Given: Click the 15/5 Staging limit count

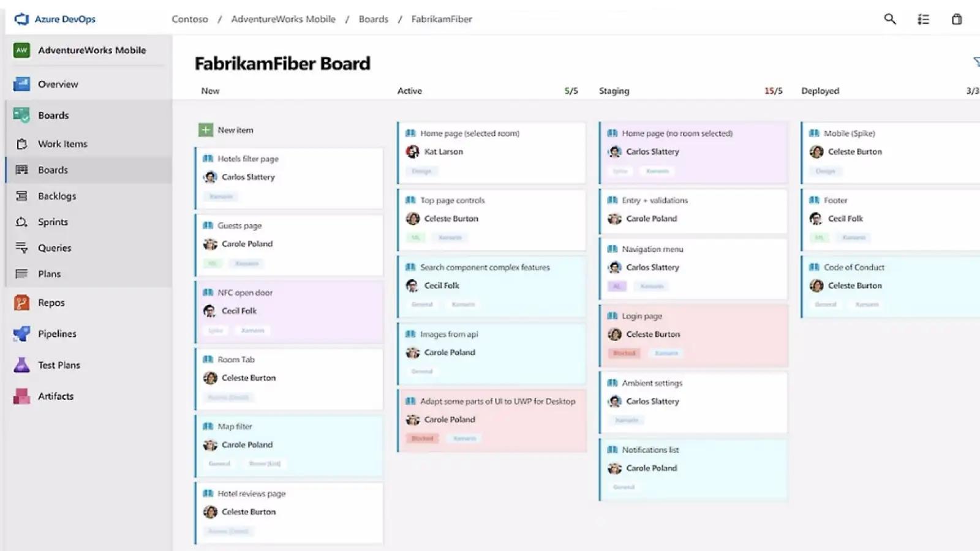Looking at the screenshot, I should point(773,91).
